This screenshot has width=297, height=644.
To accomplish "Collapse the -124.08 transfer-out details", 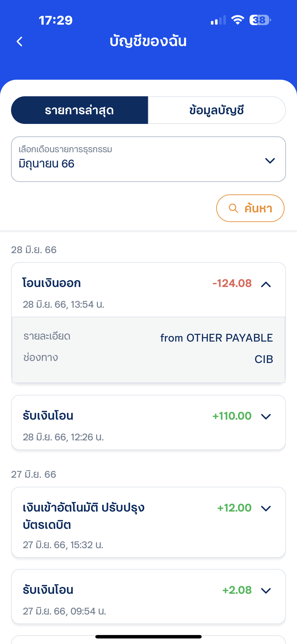I will (266, 284).
